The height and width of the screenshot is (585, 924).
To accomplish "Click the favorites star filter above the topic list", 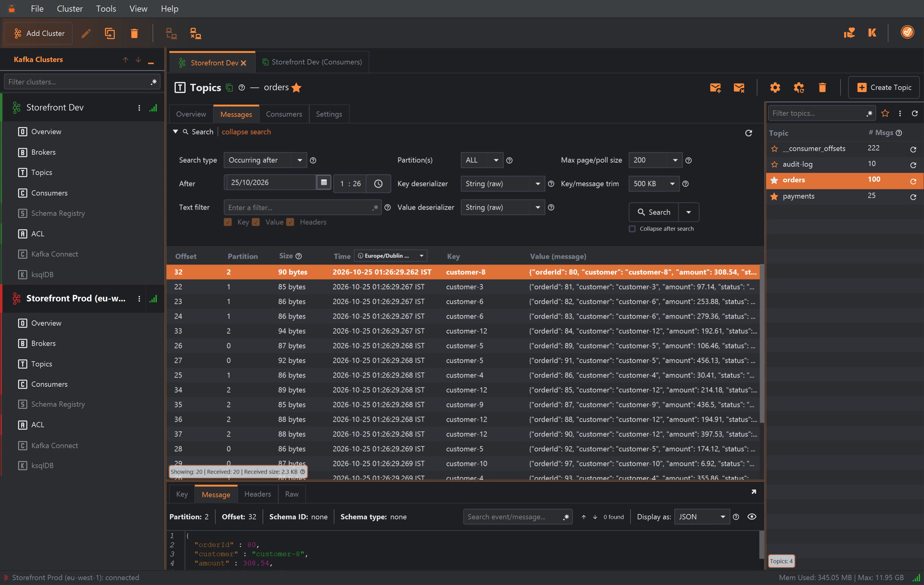I will pyautogui.click(x=885, y=113).
